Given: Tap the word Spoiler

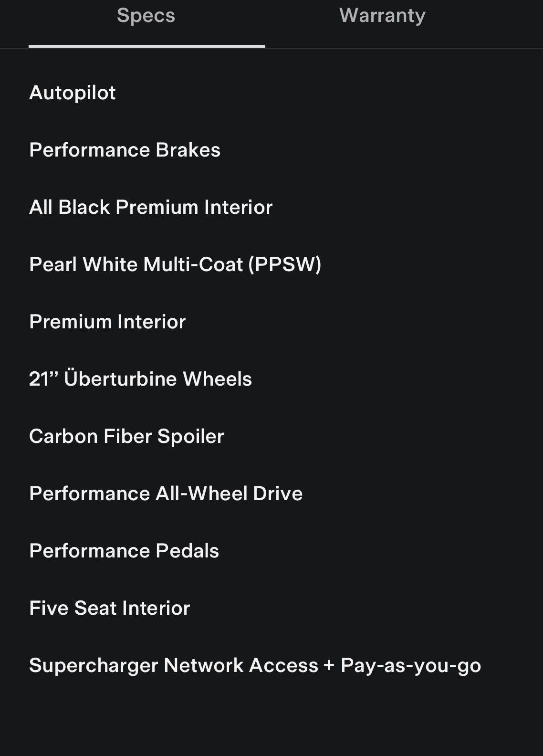Looking at the screenshot, I should coord(190,436).
